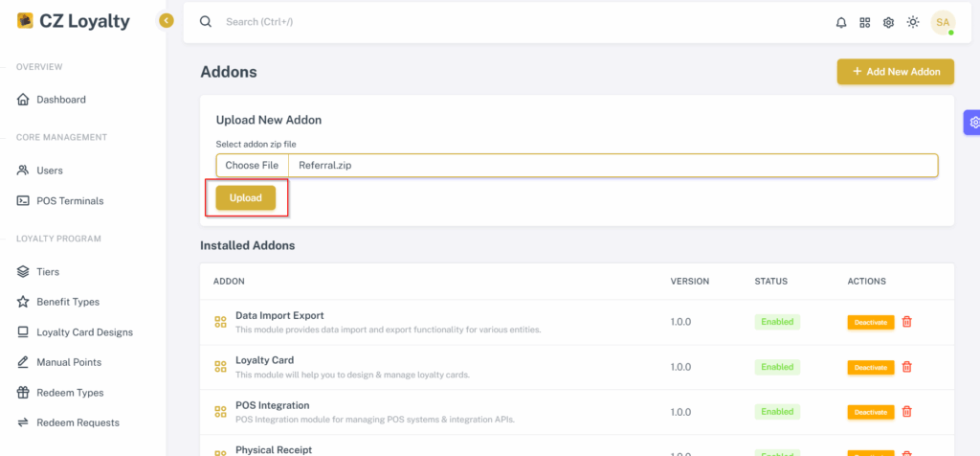Click the STATUS column header

(770, 282)
